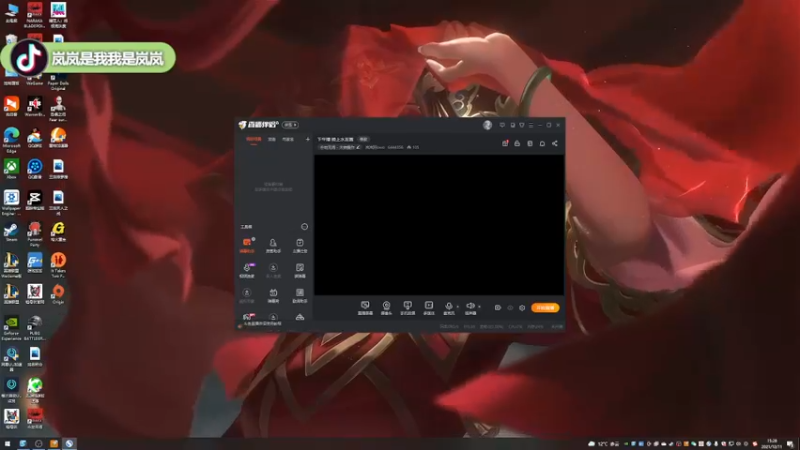Open the dropdown pill beside the app logo
Image resolution: width=800 pixels, height=450 pixels.
(x=290, y=125)
